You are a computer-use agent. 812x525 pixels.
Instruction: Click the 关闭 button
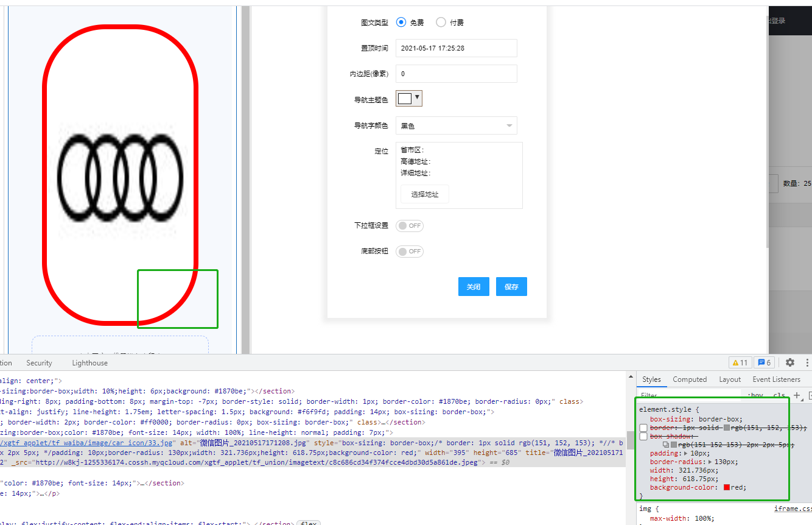click(474, 287)
